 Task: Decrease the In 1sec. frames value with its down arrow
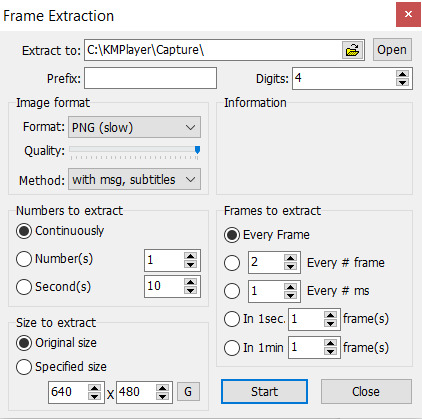click(331, 323)
